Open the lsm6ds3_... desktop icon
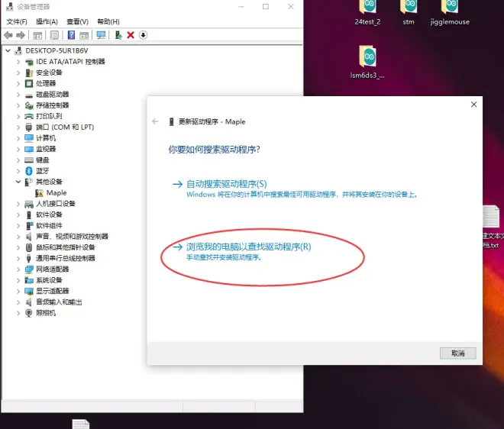This screenshot has width=504, height=429. pos(367,62)
